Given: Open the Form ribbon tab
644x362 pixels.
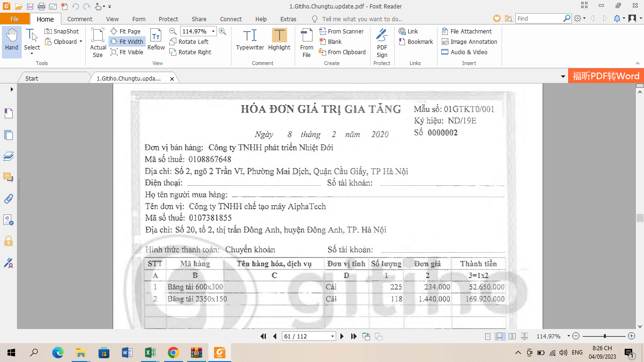Looking at the screenshot, I should click(x=139, y=19).
